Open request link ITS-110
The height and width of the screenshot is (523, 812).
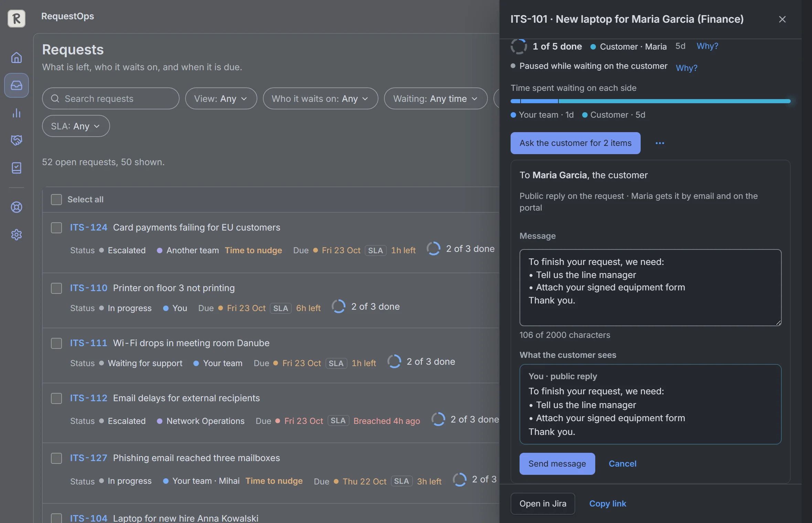(88, 288)
